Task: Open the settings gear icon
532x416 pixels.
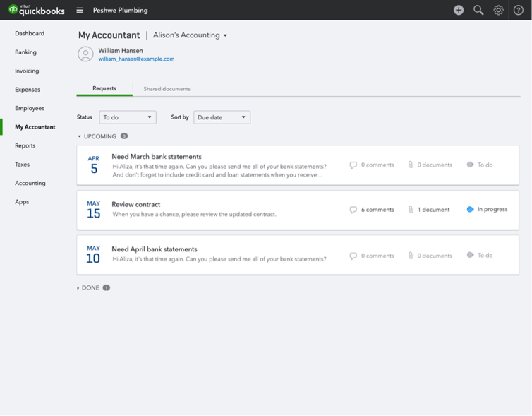Action: (498, 10)
